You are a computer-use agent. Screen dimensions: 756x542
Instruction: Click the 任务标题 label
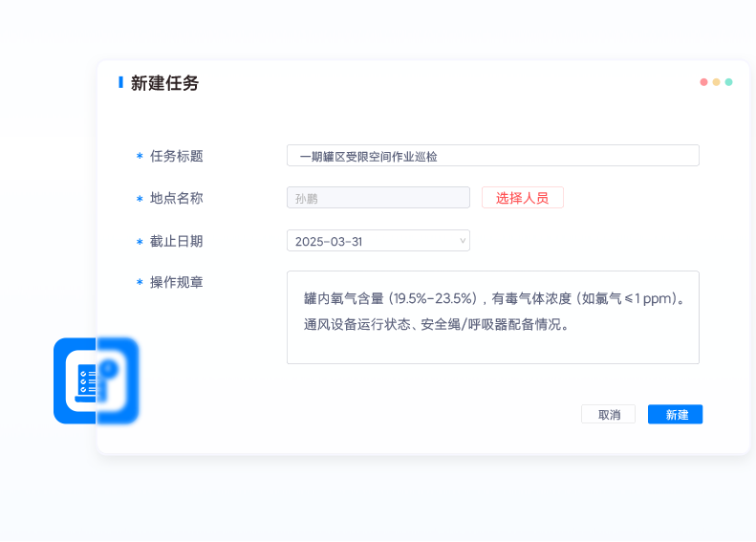point(176,157)
